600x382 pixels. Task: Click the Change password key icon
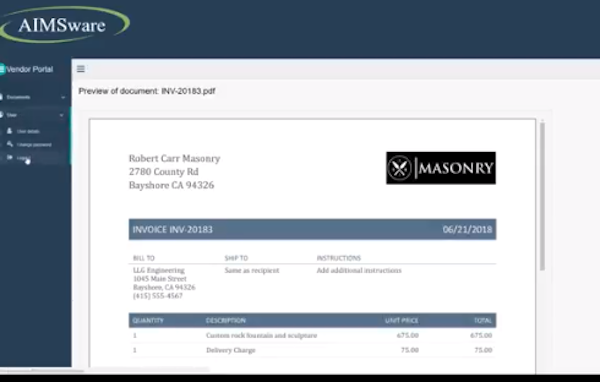pos(10,144)
